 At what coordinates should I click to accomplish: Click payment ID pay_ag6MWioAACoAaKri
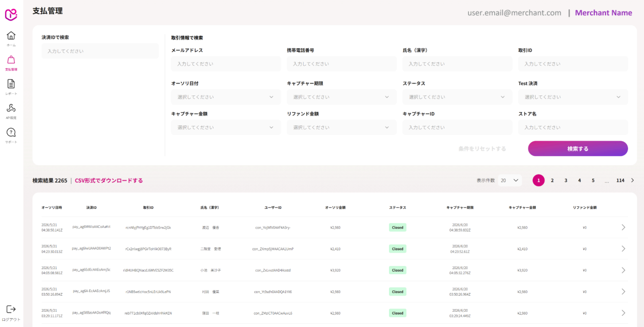[91, 226]
